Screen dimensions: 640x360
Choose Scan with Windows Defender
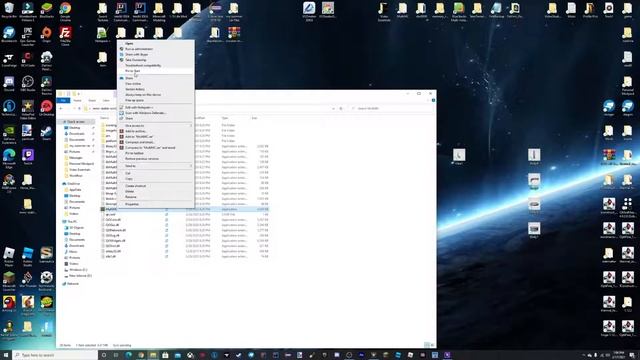155,113
